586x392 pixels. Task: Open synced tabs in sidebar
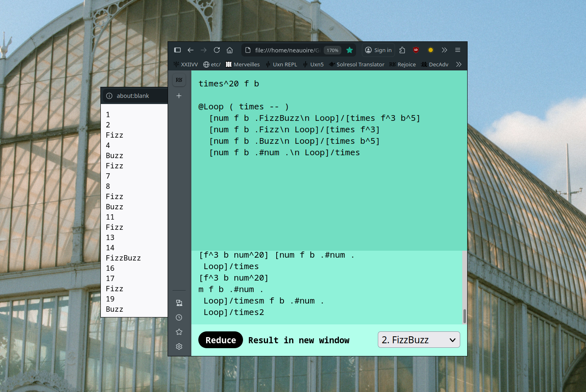179,303
